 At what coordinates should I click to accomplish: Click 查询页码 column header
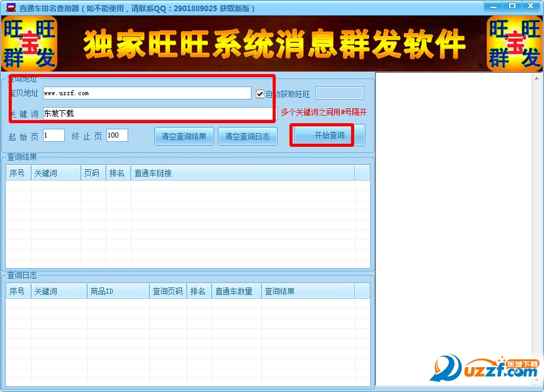pos(168,291)
